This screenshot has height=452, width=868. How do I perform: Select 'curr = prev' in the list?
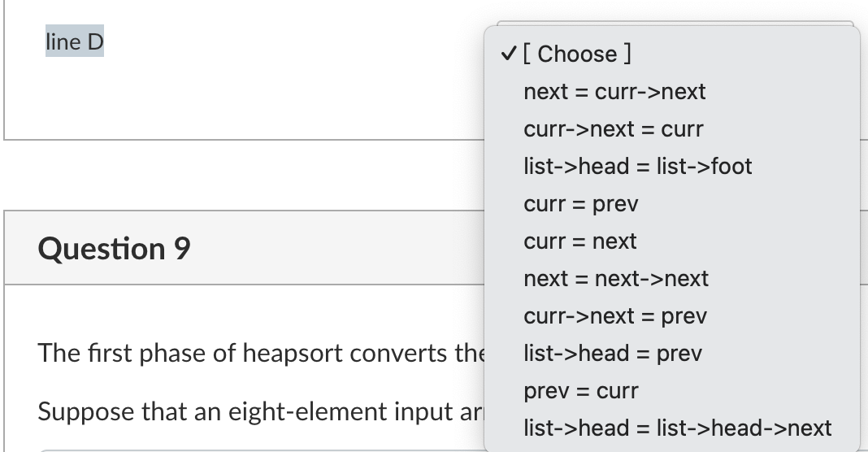[x=672, y=204]
